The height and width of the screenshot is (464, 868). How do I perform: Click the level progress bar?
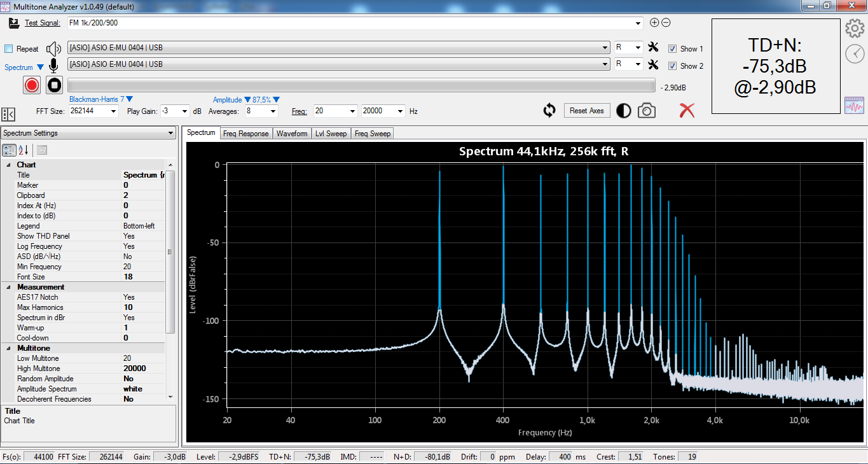tap(361, 85)
